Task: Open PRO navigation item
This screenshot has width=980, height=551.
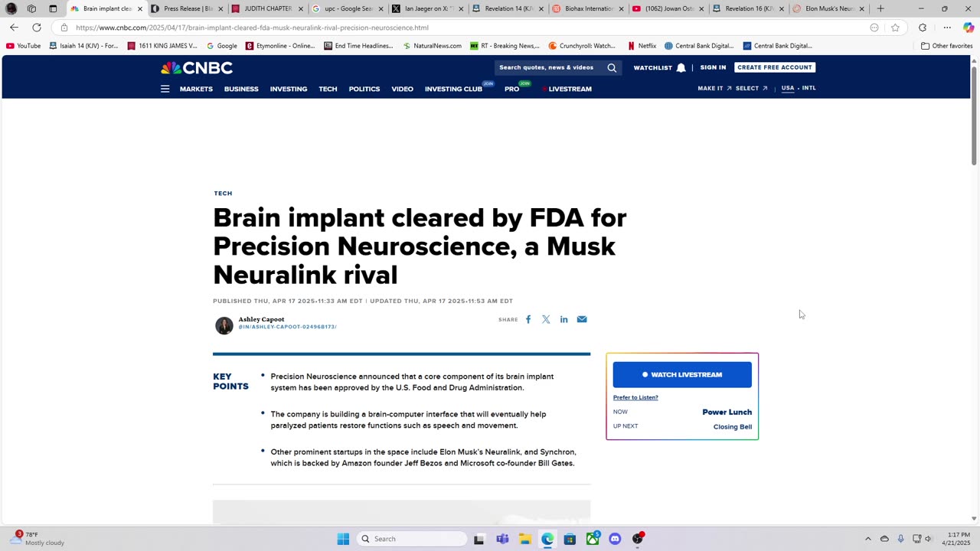Action: (x=511, y=89)
